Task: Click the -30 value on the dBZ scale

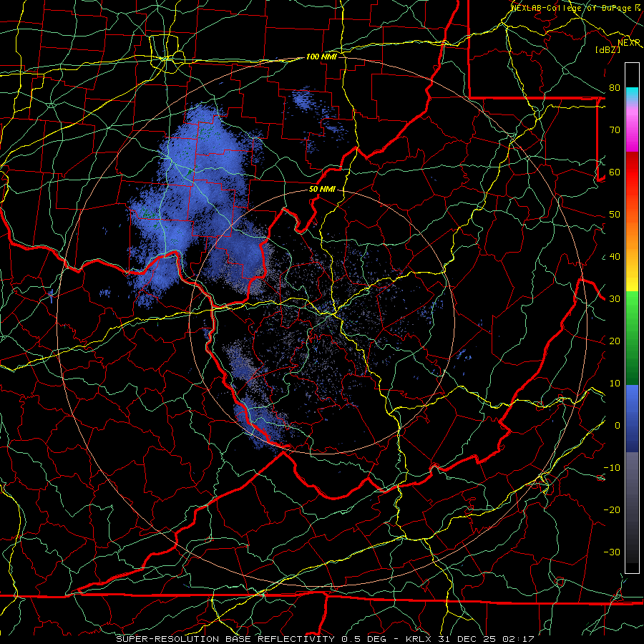Action: click(x=612, y=552)
